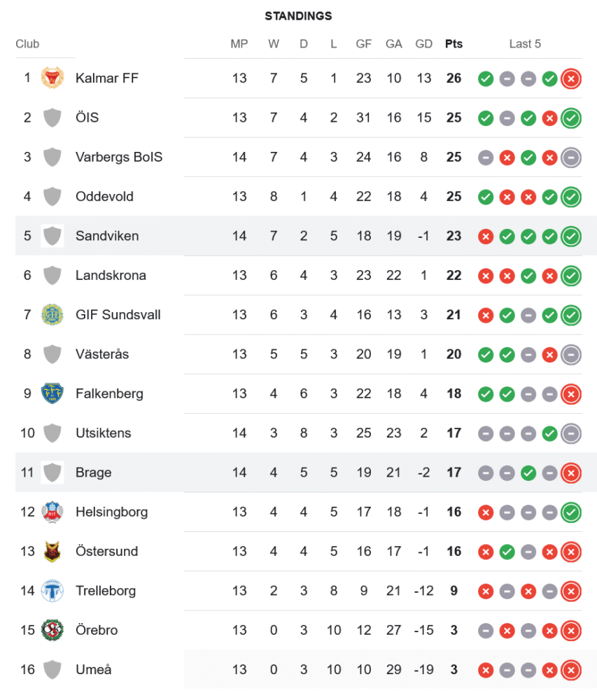Sort standings by the Pts column

point(454,43)
